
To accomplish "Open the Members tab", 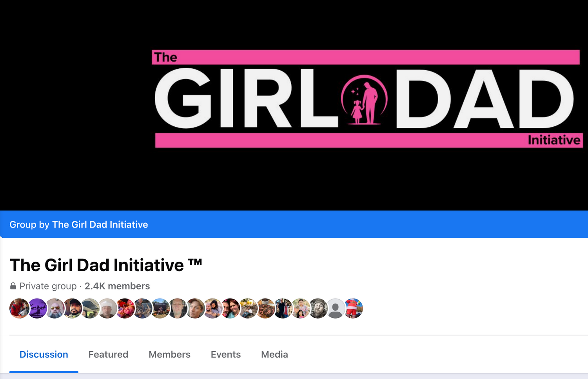I will [169, 355].
